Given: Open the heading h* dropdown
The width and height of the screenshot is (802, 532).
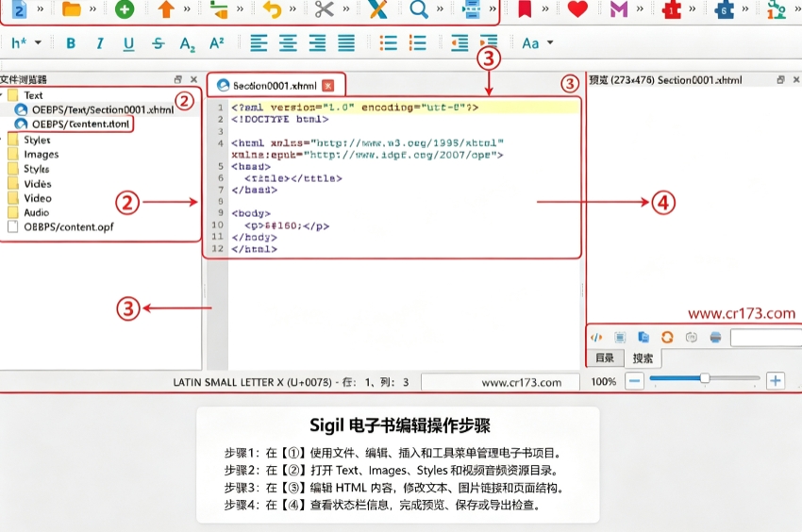Looking at the screenshot, I should 26,43.
